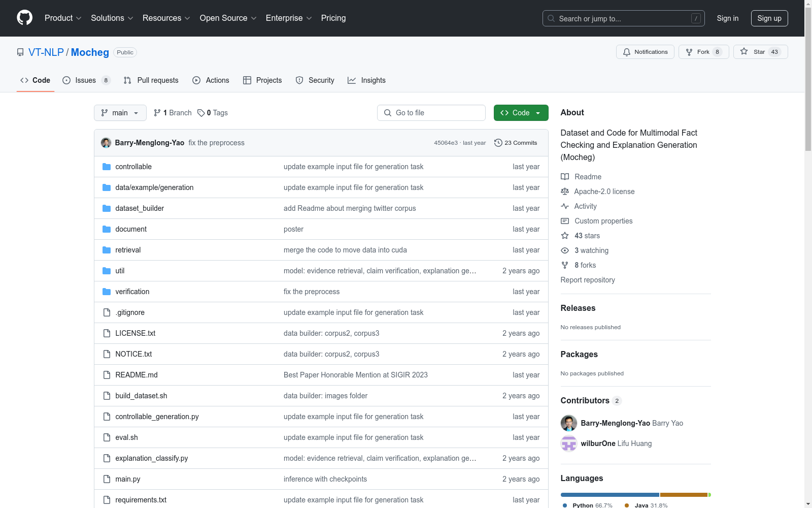Open the build_dataset.sh file
The image size is (812, 508).
(141, 396)
